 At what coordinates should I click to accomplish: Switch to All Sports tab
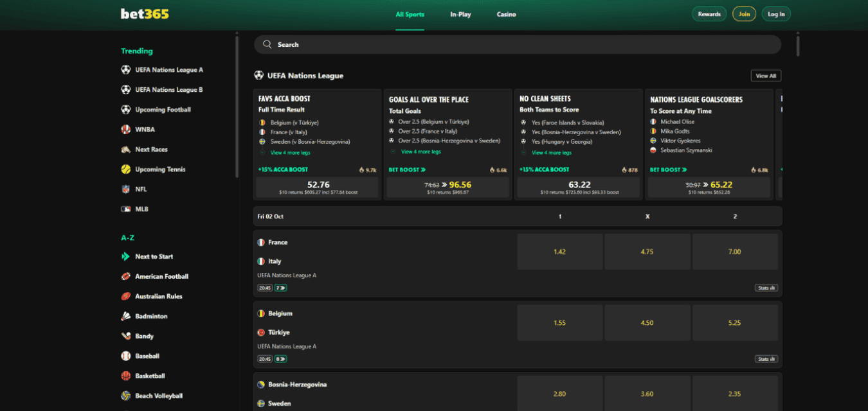410,14
